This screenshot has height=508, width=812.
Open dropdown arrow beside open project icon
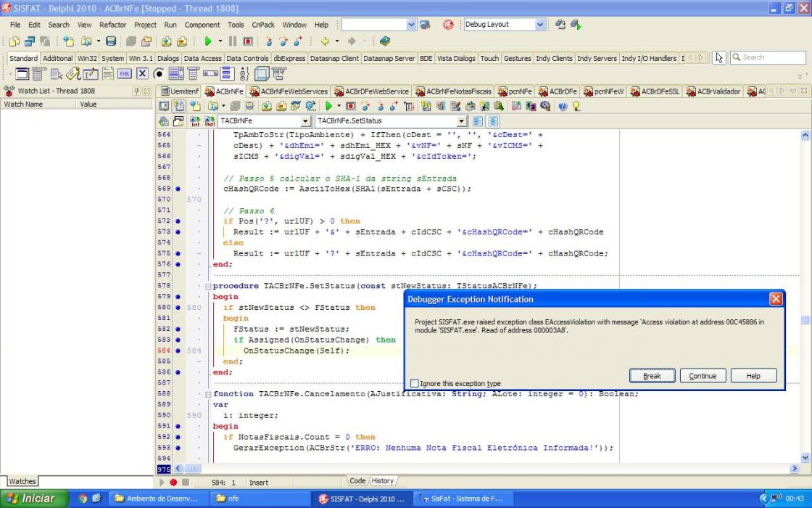99,41
